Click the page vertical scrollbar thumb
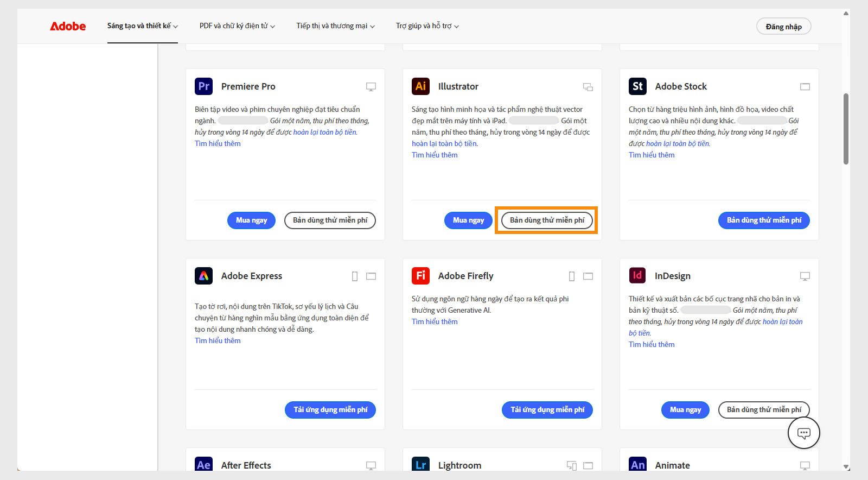Image resolution: width=868 pixels, height=480 pixels. pos(846,129)
